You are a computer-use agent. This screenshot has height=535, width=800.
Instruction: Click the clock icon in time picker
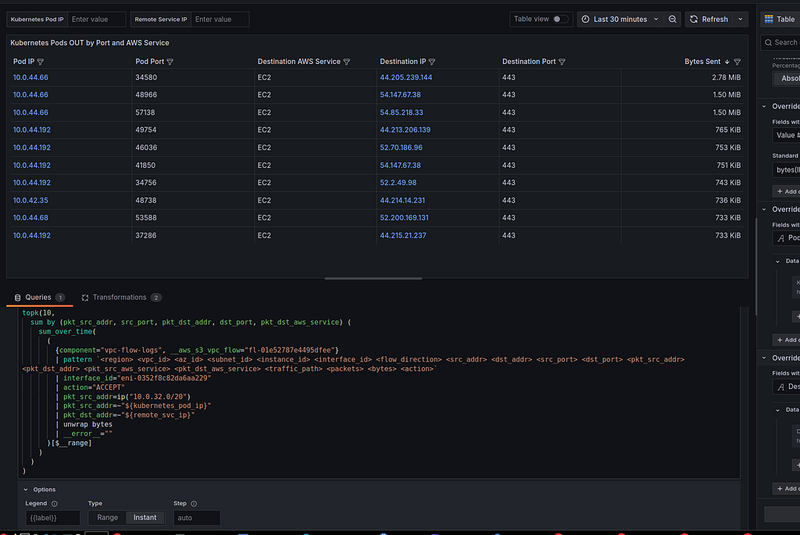click(x=585, y=19)
